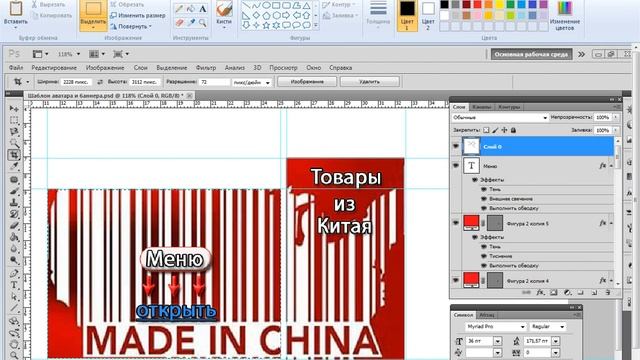This screenshot has height=360, width=640.
Task: Select the Clone Stamp tool
Action: 14,203
